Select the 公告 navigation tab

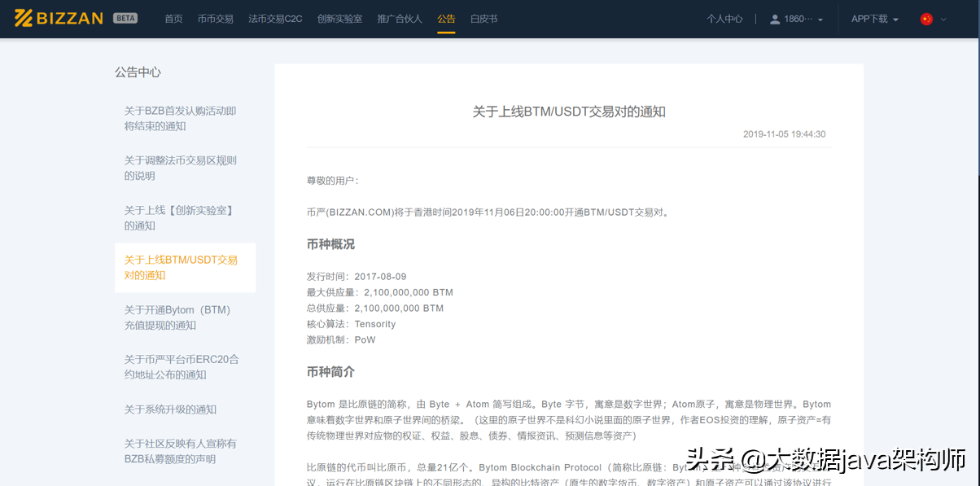click(446, 19)
